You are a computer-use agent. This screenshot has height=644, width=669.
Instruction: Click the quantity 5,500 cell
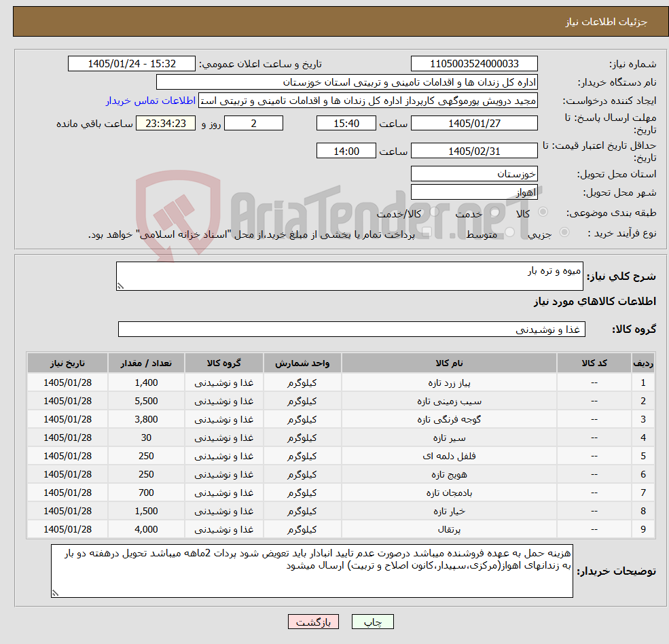146,401
